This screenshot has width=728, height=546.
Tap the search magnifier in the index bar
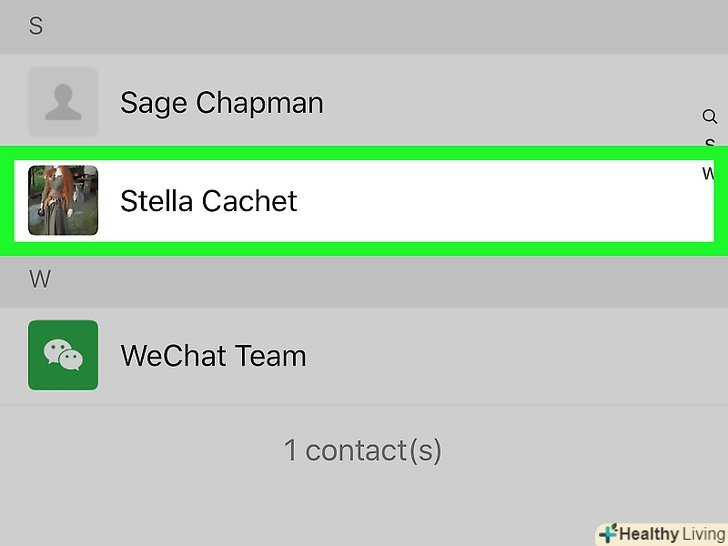coord(709,116)
